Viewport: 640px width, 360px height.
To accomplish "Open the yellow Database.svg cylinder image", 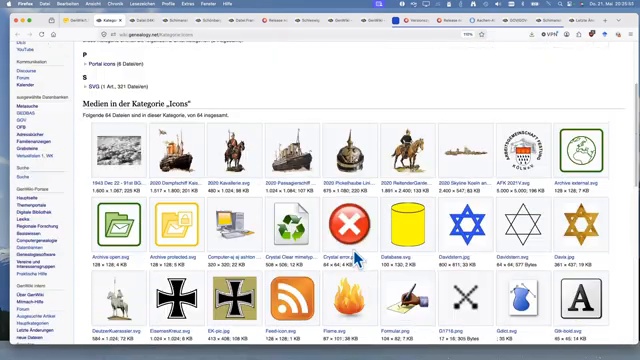I will click(408, 224).
